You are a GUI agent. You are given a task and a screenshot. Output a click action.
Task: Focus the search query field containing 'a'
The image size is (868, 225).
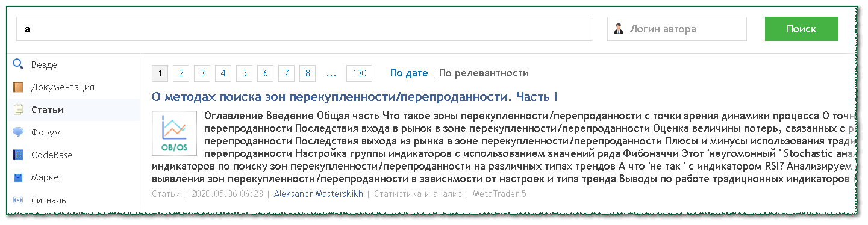pyautogui.click(x=304, y=29)
